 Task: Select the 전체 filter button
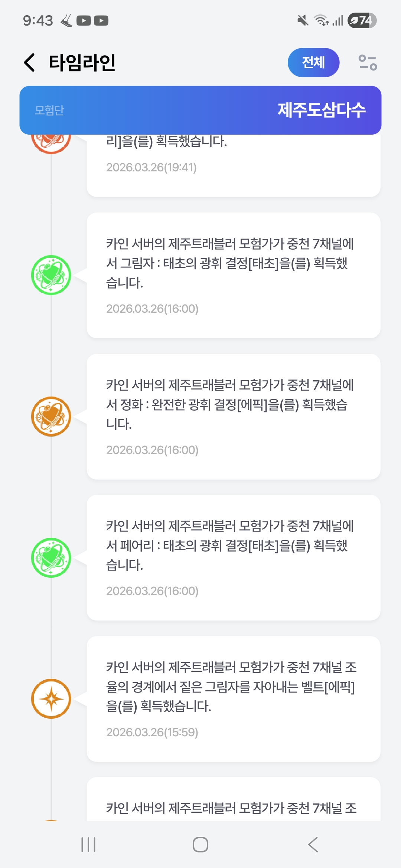[313, 62]
